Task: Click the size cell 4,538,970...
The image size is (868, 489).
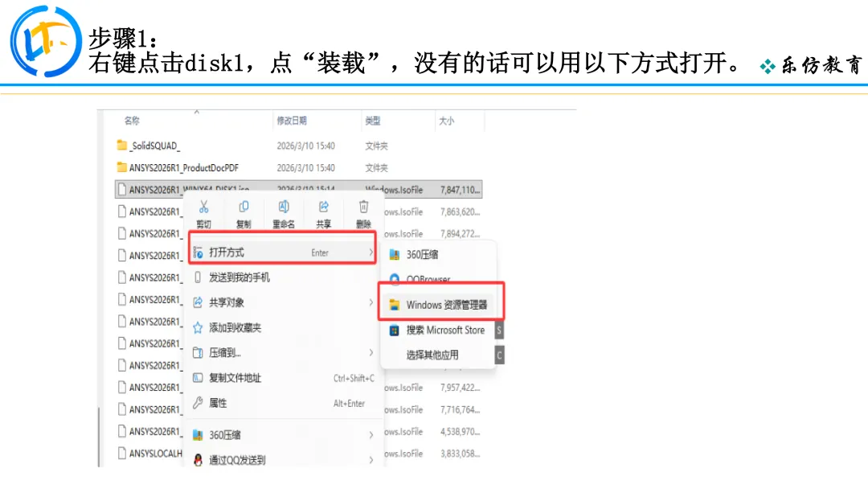Action: pos(460,431)
